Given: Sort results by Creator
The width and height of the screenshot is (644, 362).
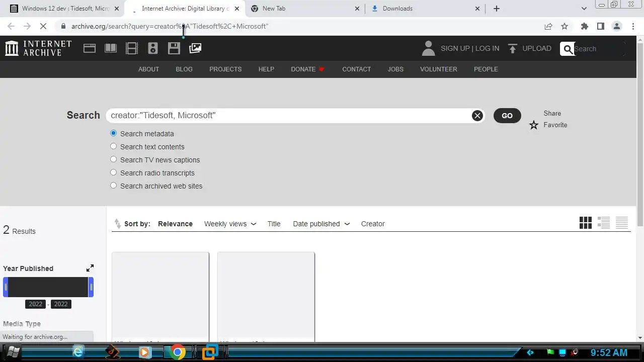Looking at the screenshot, I should click(x=373, y=224).
